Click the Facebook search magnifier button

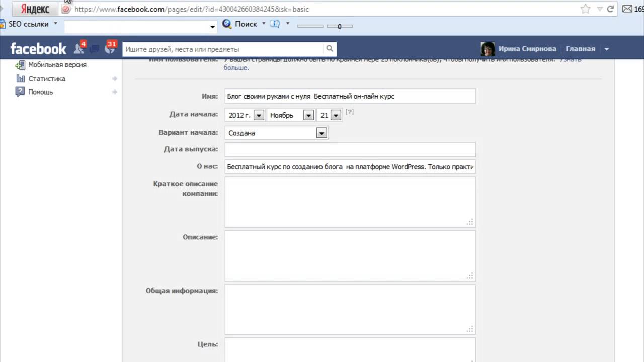[x=330, y=49]
